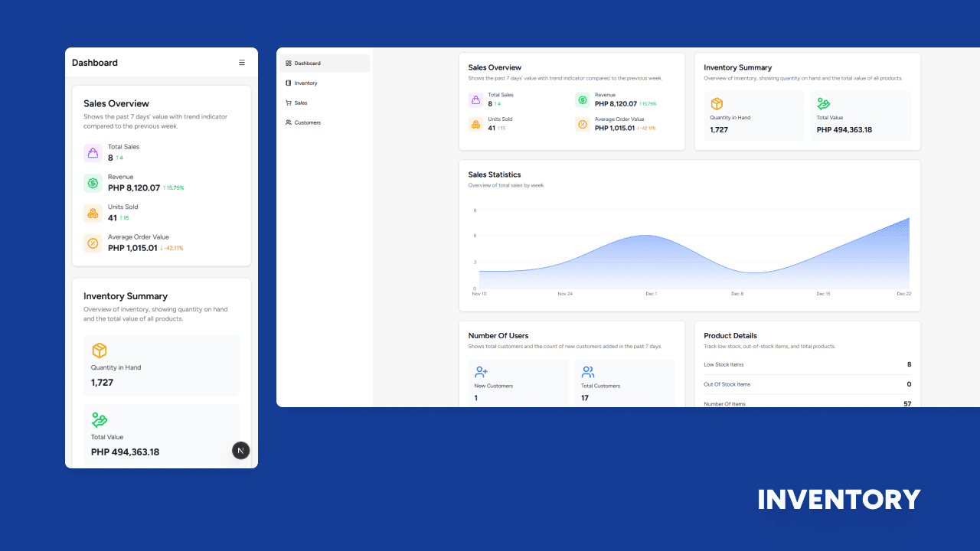Open Inventory from the sidebar
Screen dimensions: 980x551
click(x=305, y=83)
